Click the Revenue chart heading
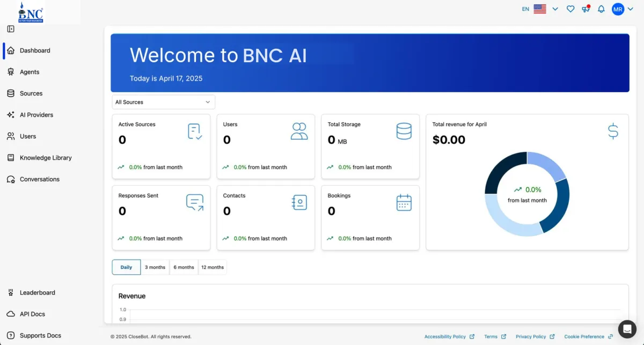This screenshot has width=644, height=345. click(132, 296)
